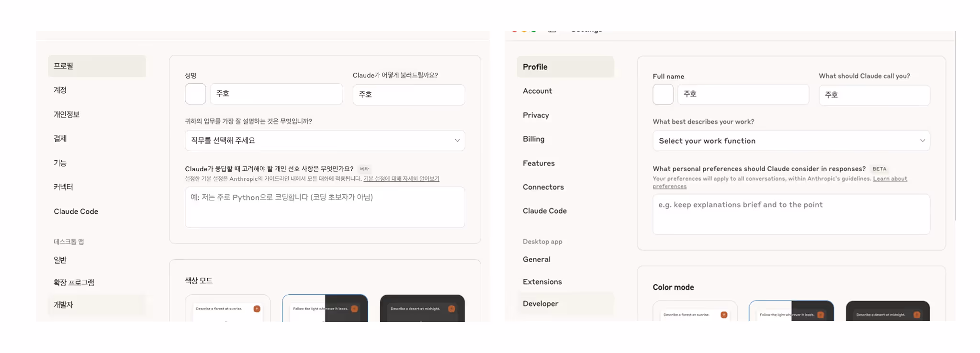Click the 'Color mode' heading
Screen dimensions: 980x353
[x=673, y=287]
